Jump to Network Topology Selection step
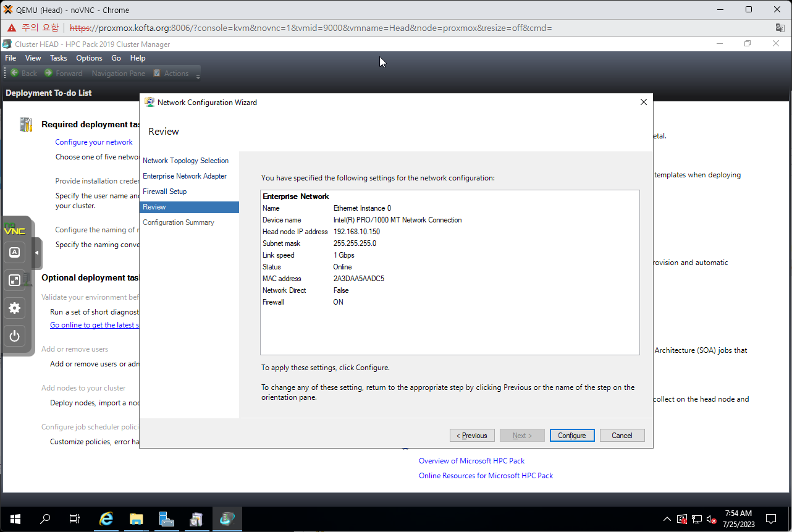Viewport: 792px width, 532px height. (x=185, y=161)
